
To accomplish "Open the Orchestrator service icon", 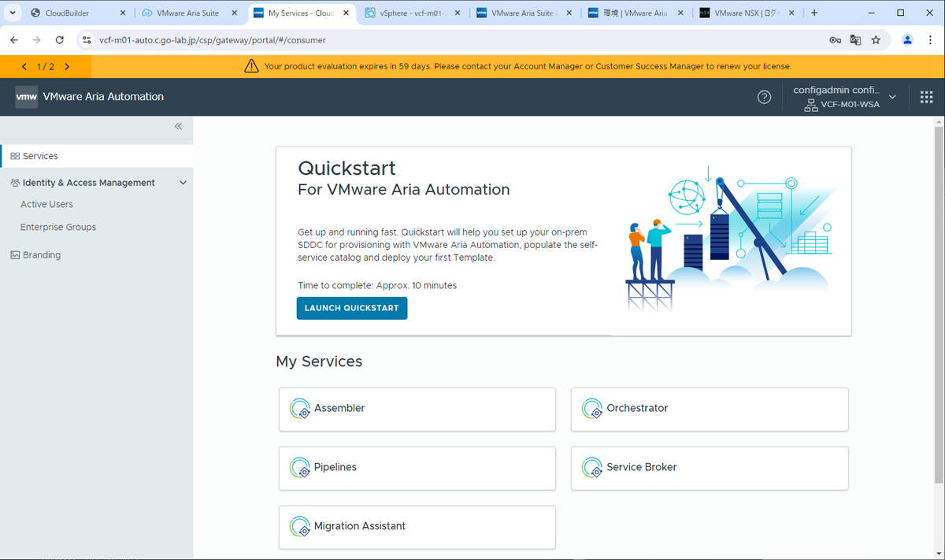I will click(x=592, y=408).
